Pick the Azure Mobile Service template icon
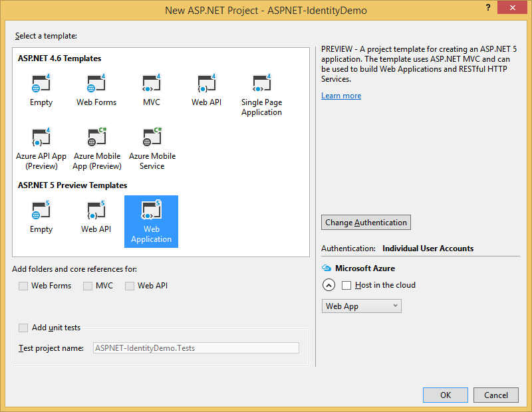Viewport: 532px width, 412px height. [x=152, y=137]
